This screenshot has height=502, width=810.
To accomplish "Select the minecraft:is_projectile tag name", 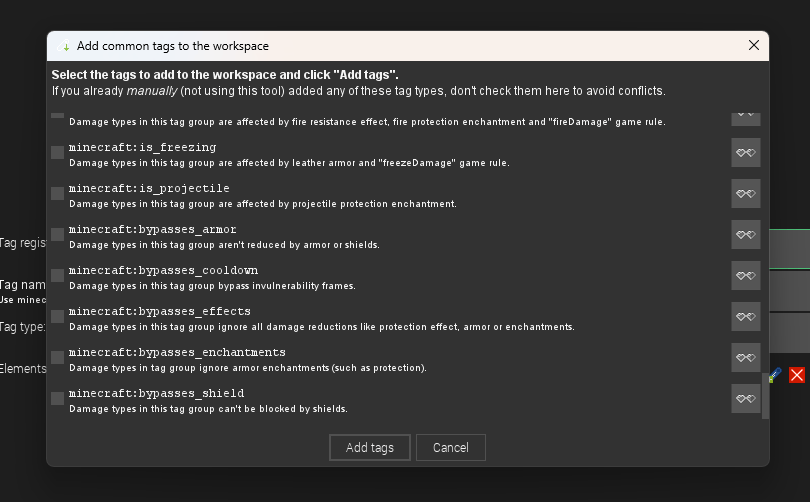I will (x=149, y=188).
